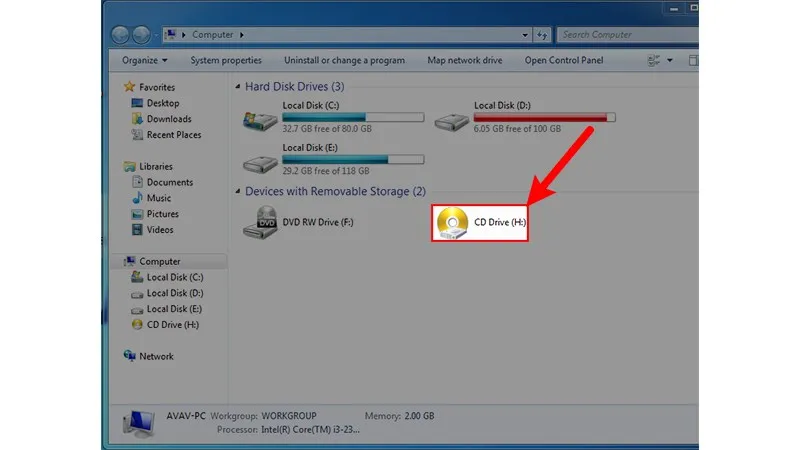Click the AVAV-PC name in details pane
Screen dimensions: 800x450
186,416
